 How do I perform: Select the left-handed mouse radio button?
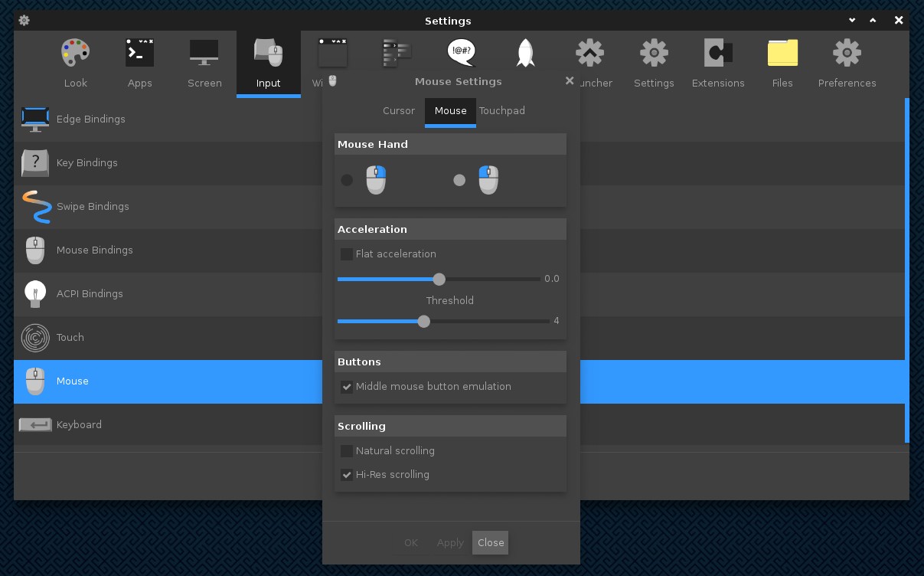click(x=347, y=180)
